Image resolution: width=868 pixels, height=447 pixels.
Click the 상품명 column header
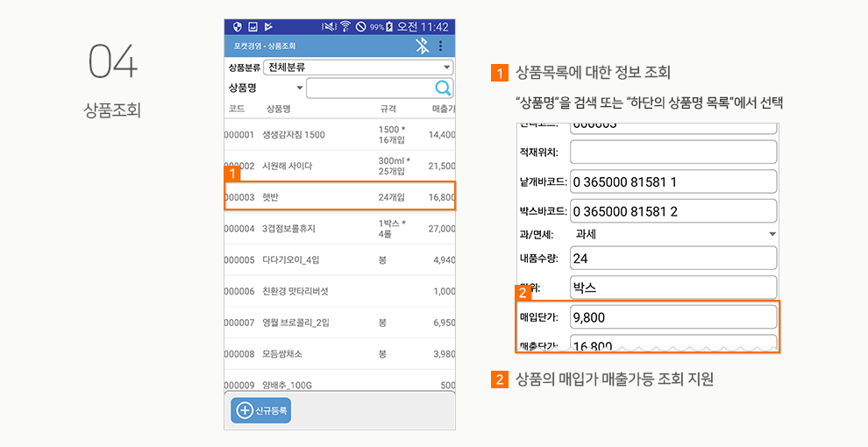tap(279, 109)
